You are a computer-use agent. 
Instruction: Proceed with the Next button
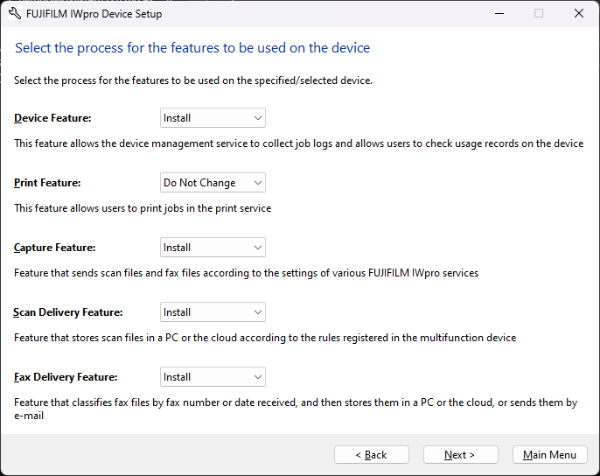[460, 455]
